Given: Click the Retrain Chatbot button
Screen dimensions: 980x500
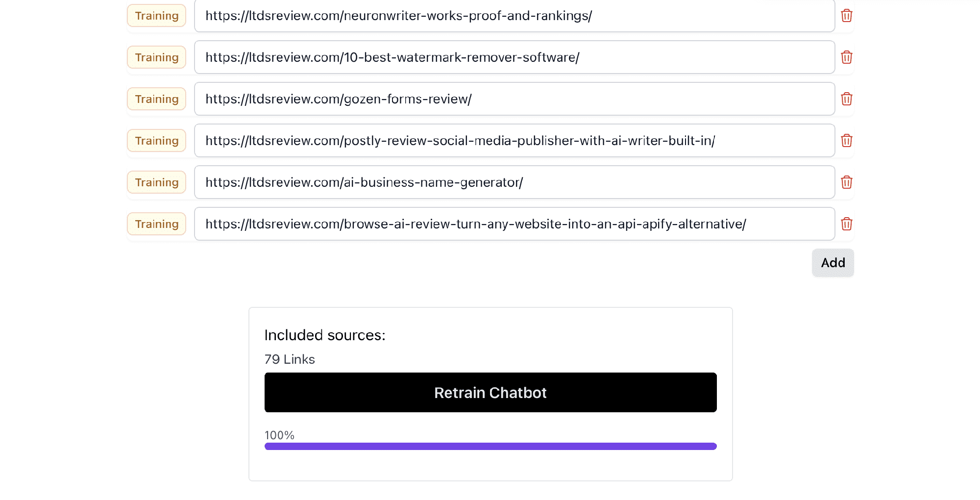Looking at the screenshot, I should 490,393.
